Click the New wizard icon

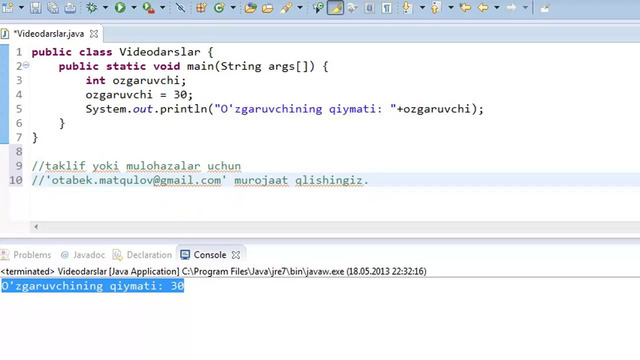pos(7,7)
